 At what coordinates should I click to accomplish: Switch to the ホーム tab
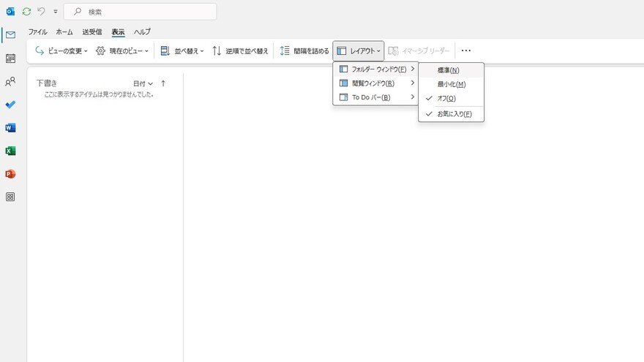[x=64, y=32]
